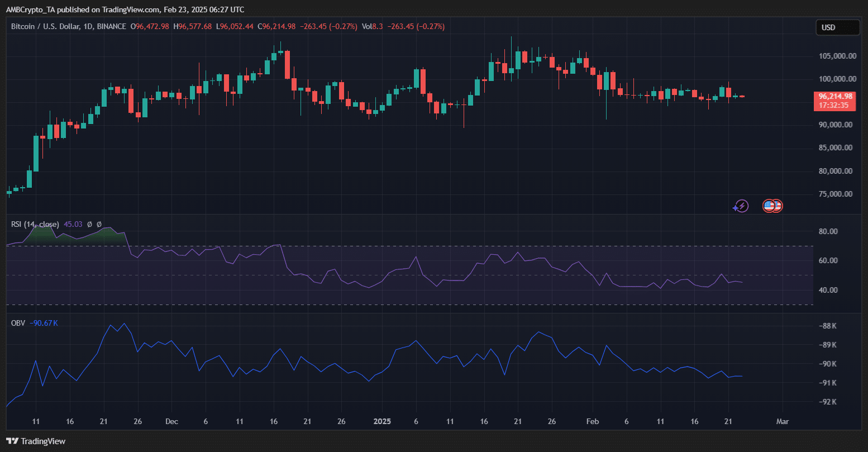The height and width of the screenshot is (452, 868).
Task: Click the close value C96,214.98
Action: pos(276,26)
